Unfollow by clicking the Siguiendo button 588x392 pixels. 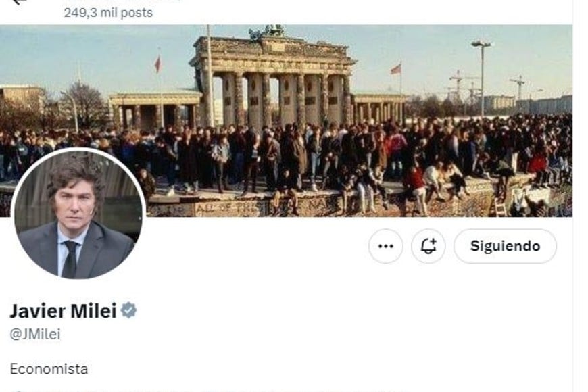click(x=505, y=246)
